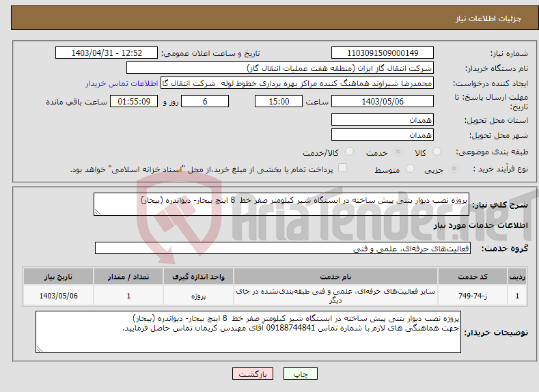Click the request creator field محمدرضا شیراوند
The width and height of the screenshot is (539, 392).
pyautogui.click(x=297, y=83)
